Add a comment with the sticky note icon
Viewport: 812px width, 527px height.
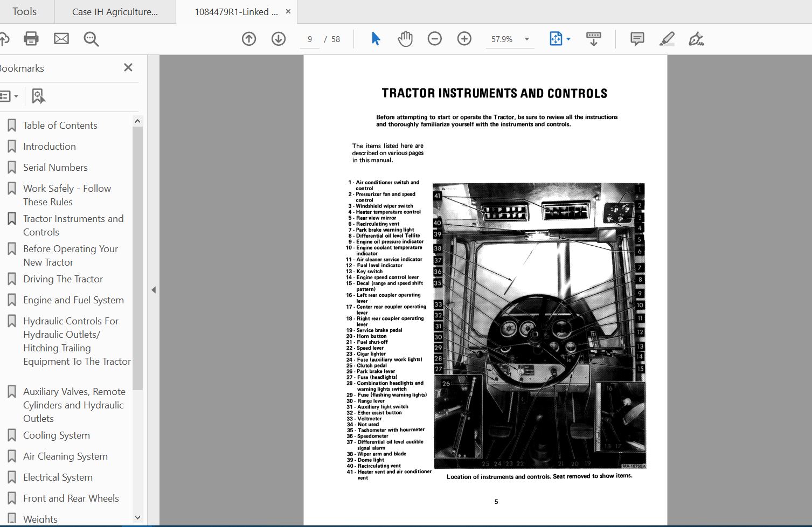[637, 39]
